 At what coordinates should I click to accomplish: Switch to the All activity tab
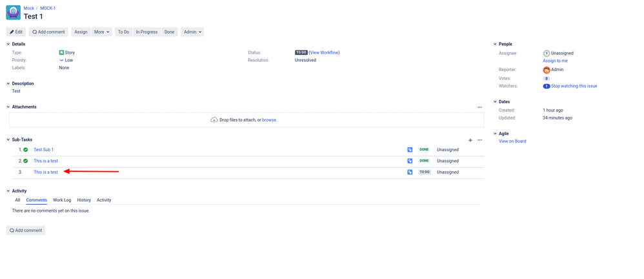[x=17, y=200]
